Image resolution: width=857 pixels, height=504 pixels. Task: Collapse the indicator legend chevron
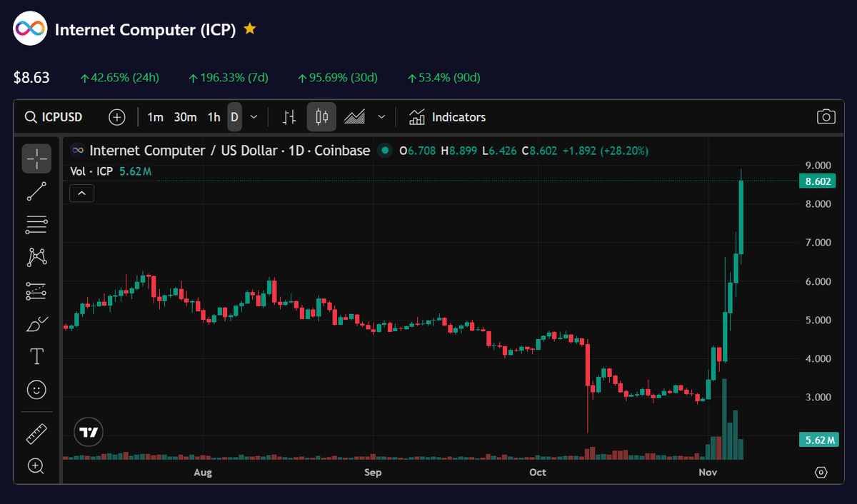(82, 193)
